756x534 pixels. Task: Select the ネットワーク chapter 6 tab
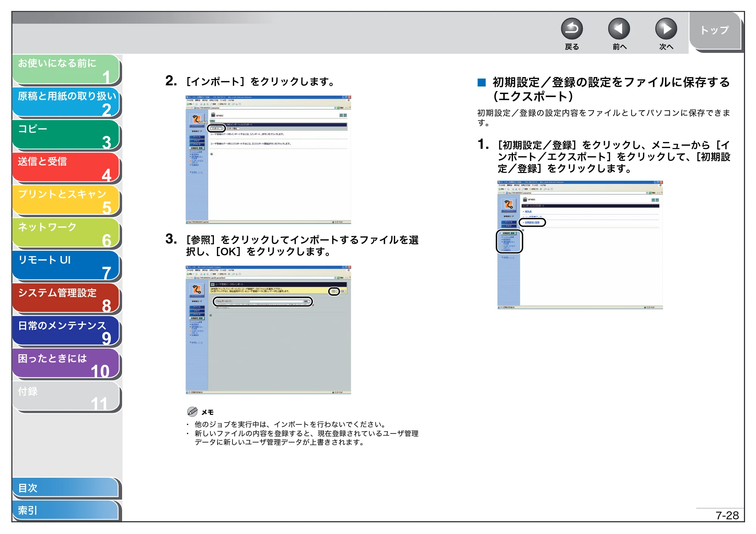tap(66, 233)
